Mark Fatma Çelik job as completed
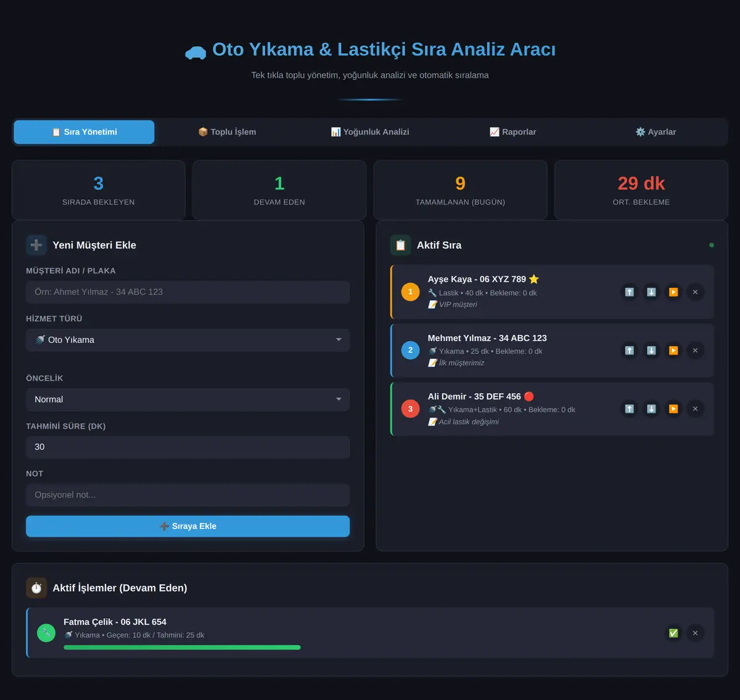 coord(673,633)
